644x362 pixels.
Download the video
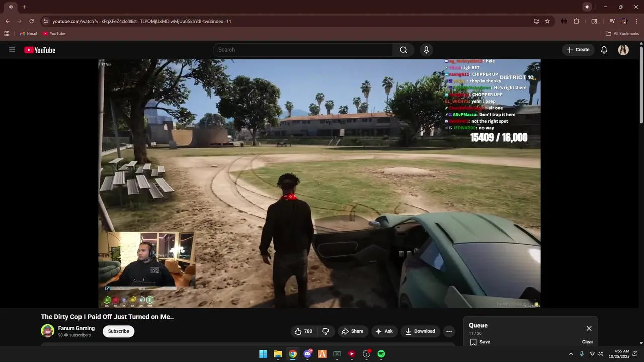[x=420, y=331]
